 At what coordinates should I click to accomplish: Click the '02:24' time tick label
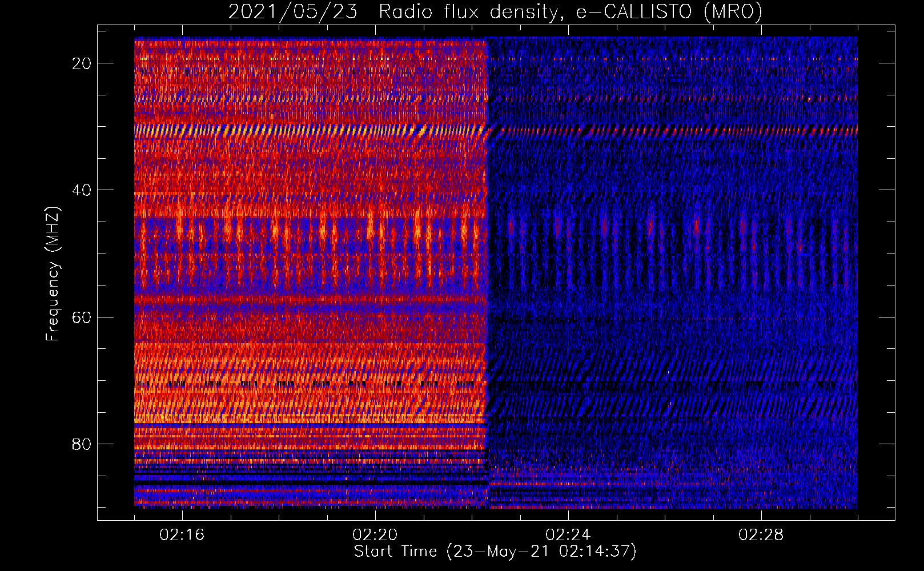tap(568, 534)
